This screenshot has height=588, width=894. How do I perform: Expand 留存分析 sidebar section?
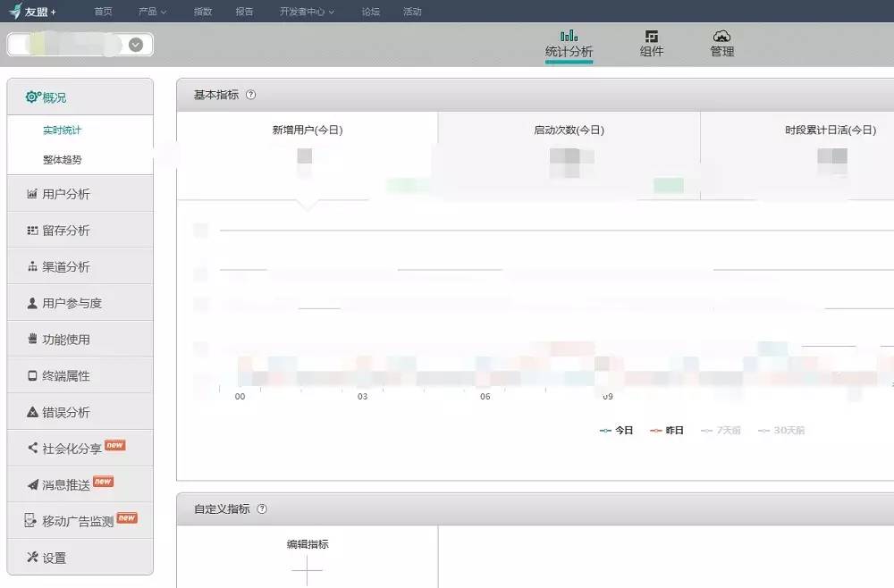pyautogui.click(x=80, y=231)
